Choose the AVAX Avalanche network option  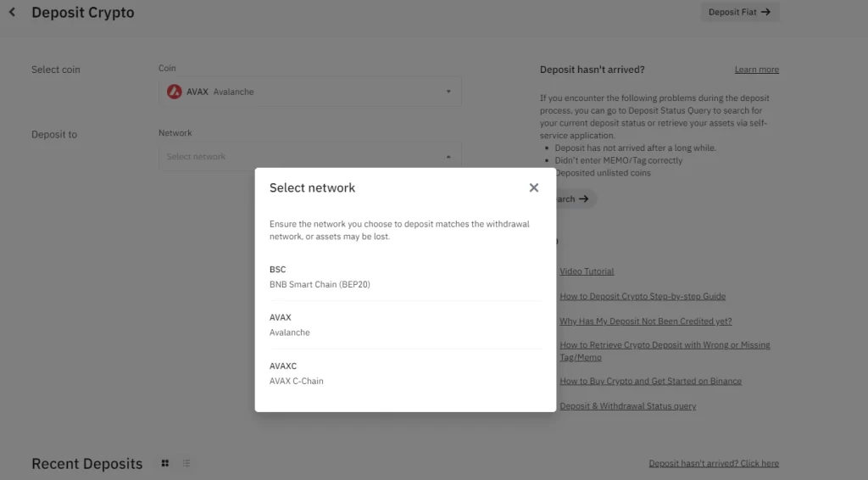pyautogui.click(x=405, y=325)
